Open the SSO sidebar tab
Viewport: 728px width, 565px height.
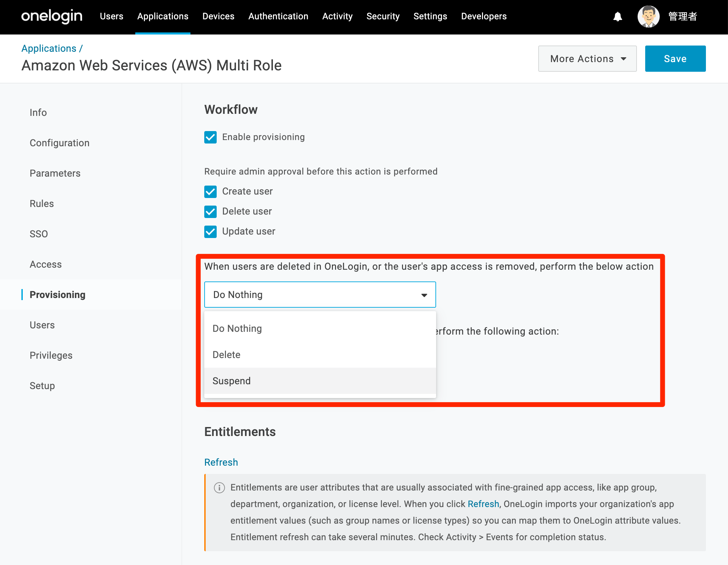[39, 234]
